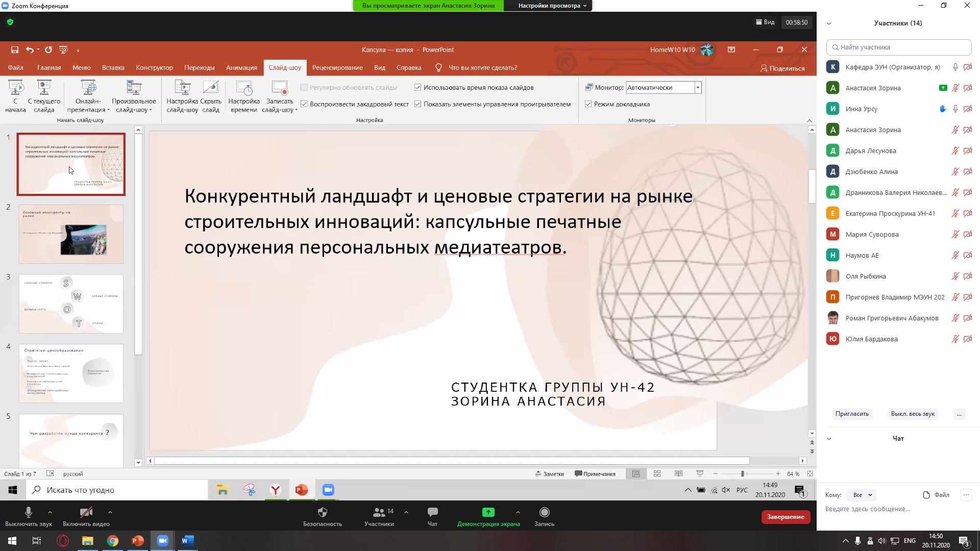Click Демонстрация экрана share screen icon
The image size is (980, 551).
[488, 512]
